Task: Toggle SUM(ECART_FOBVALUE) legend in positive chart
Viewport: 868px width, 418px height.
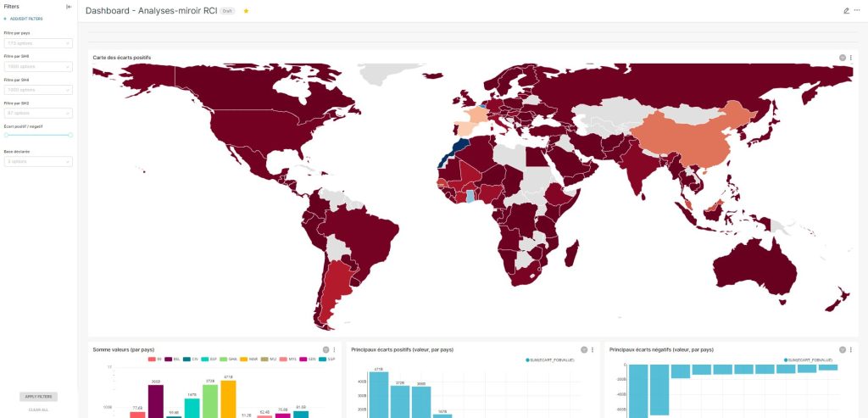Action: point(550,360)
